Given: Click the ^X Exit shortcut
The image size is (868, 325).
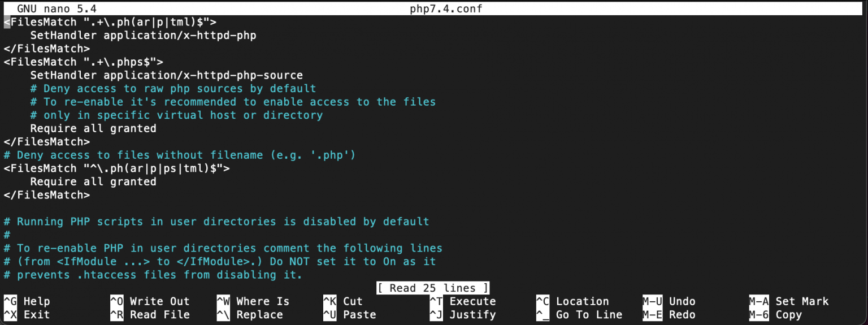Looking at the screenshot, I should 27,315.
